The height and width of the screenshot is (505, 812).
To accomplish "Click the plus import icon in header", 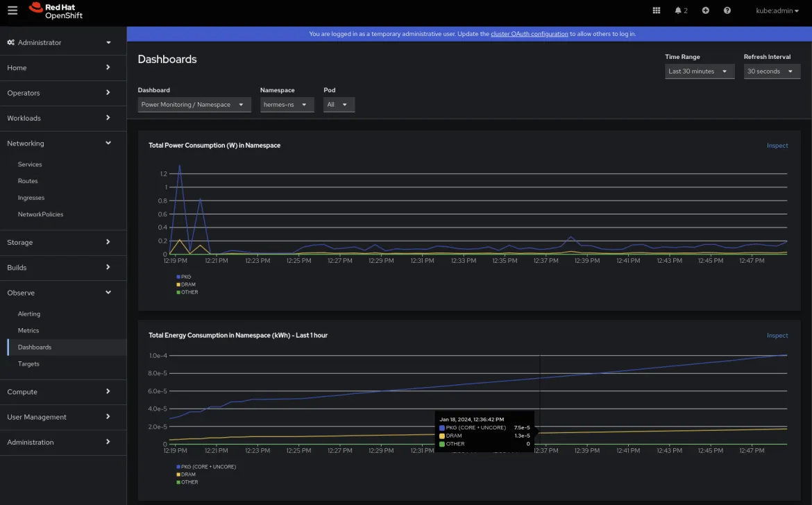I will [x=705, y=10].
